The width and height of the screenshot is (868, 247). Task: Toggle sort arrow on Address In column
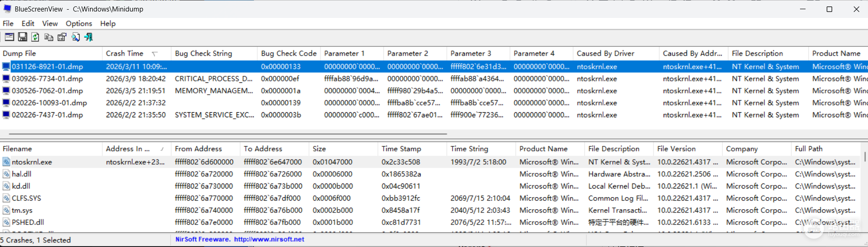162,149
